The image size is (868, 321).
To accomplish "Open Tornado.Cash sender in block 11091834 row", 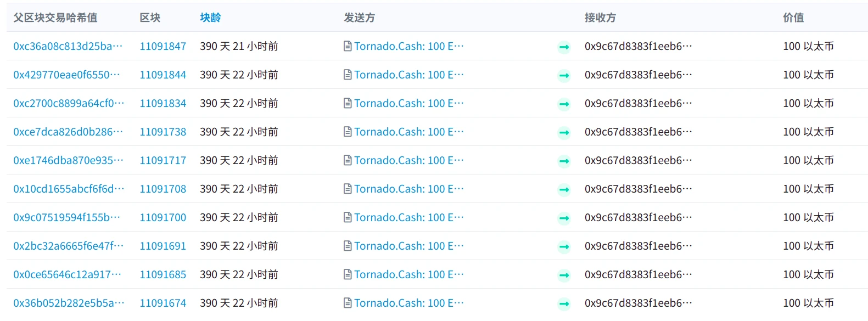I will coord(409,103).
